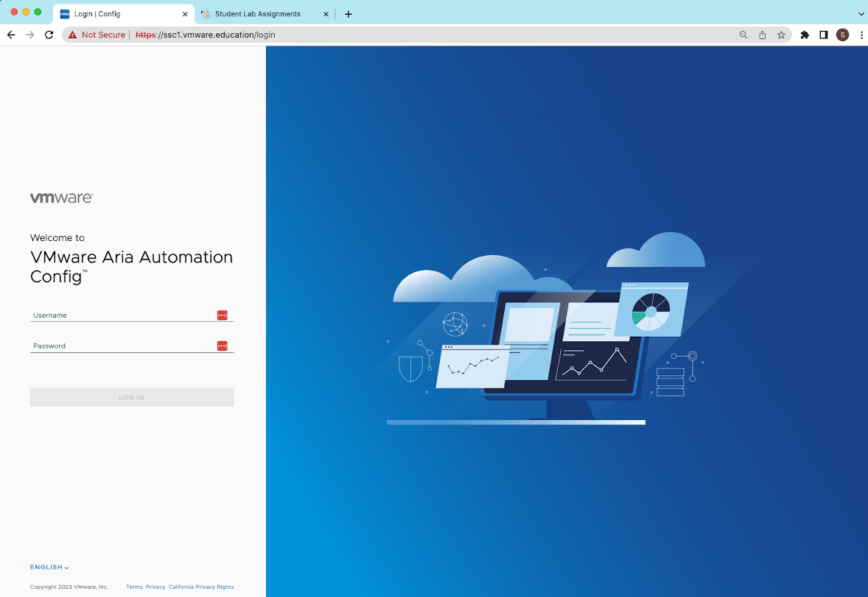Open the Privacy link
The image size is (868, 597).
coord(155,587)
